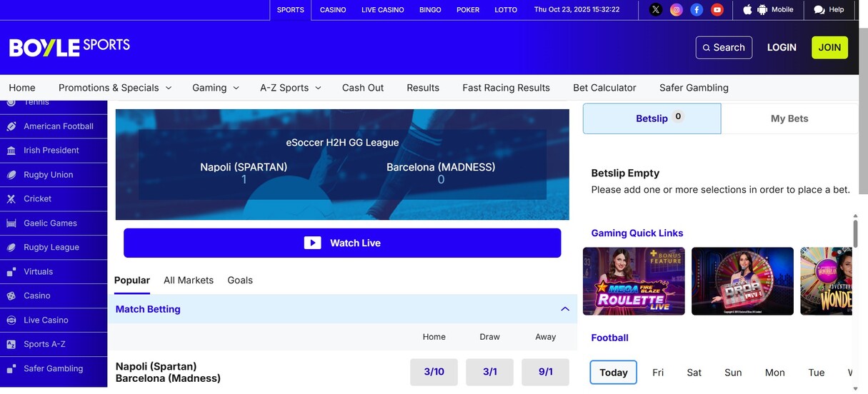Image resolution: width=868 pixels, height=394 pixels.
Task: Click the Sports A-Z sidebar icon
Action: coord(11,345)
